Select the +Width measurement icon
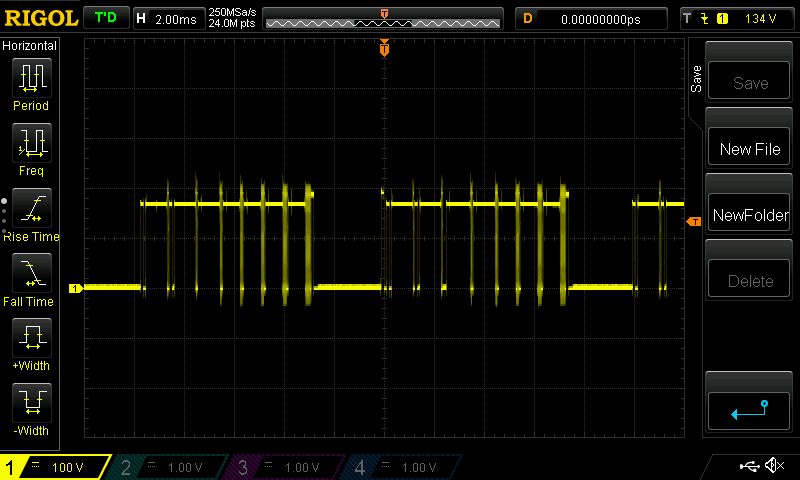800x480 pixels. 32,338
